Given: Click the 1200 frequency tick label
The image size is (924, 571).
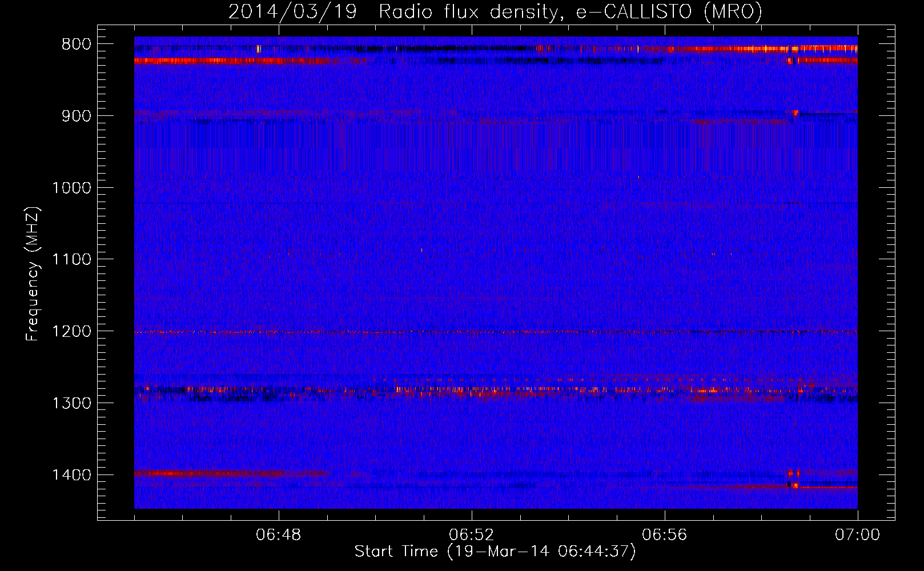Looking at the screenshot, I should pyautogui.click(x=71, y=332).
